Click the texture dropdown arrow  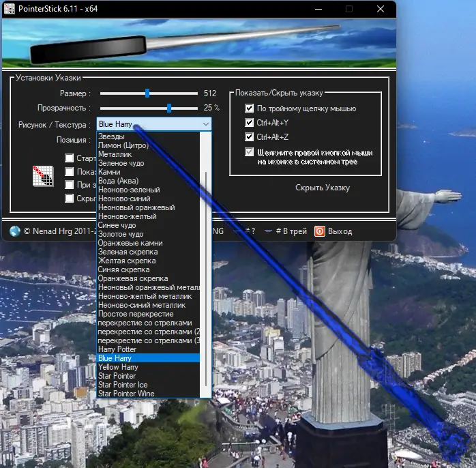(206, 124)
